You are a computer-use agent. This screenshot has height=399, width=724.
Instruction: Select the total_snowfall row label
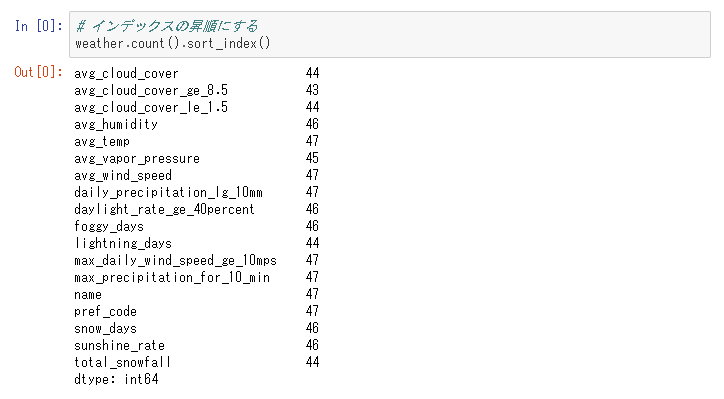point(122,363)
